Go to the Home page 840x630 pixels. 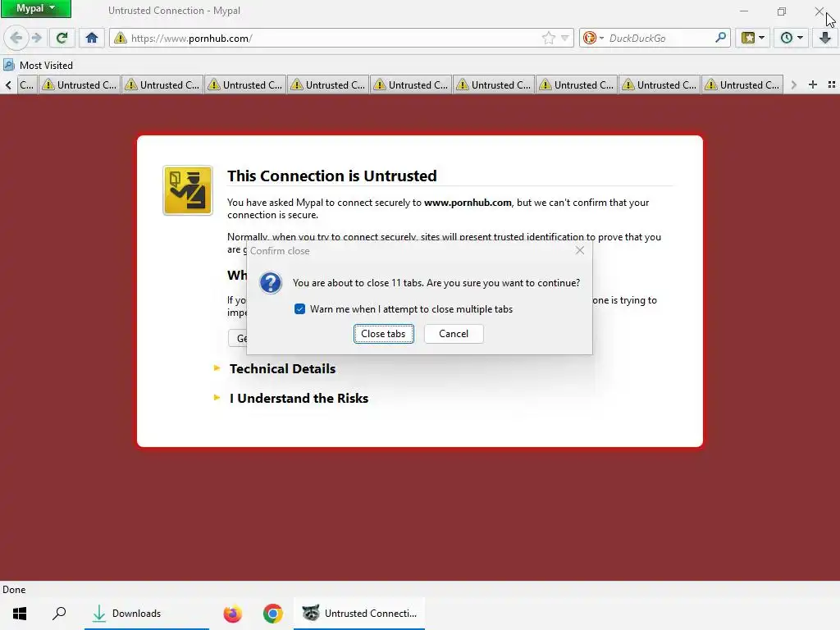pyautogui.click(x=92, y=38)
